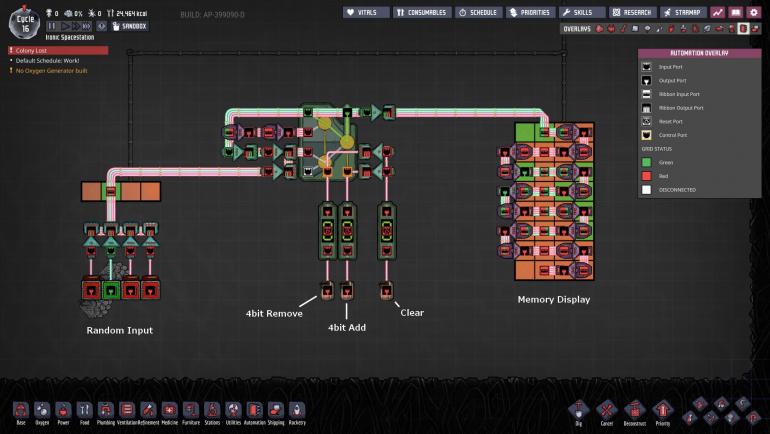The image size is (770, 434).
Task: Open the Starmap screen
Action: (x=683, y=12)
